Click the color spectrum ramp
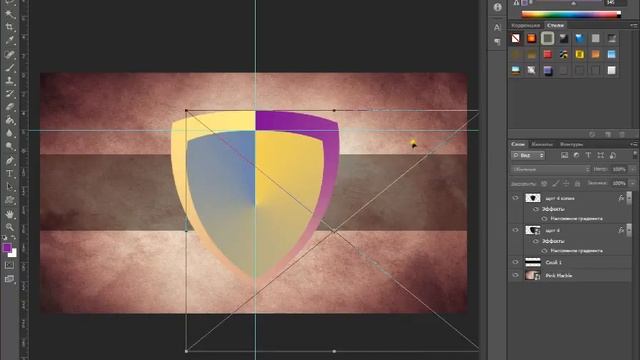Image resolution: width=640 pixels, height=360 pixels. tap(571, 14)
